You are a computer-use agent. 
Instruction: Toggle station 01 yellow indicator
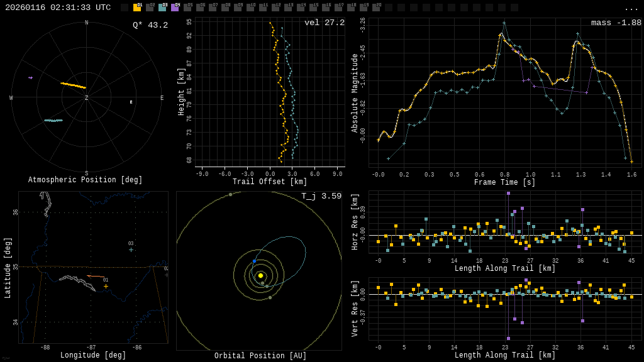pos(137,8)
